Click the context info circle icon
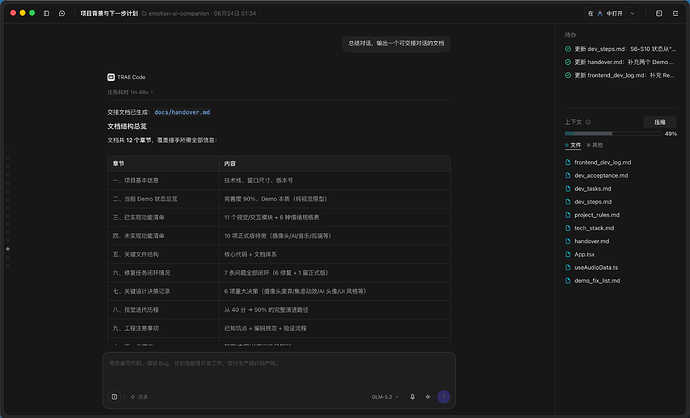The height and width of the screenshot is (418, 690). tap(588, 122)
